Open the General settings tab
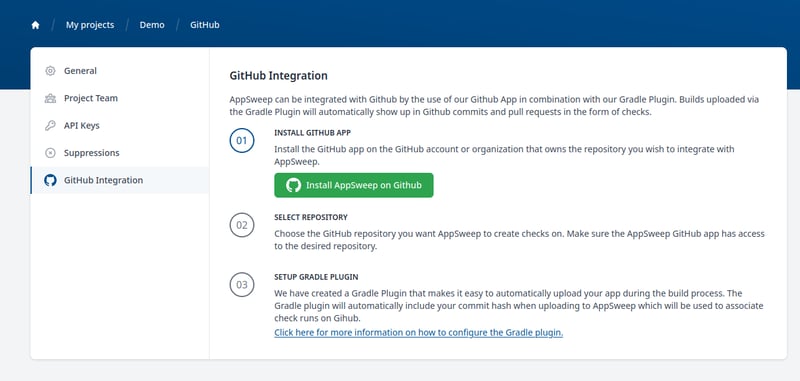Image resolution: width=800 pixels, height=381 pixels. tap(119, 71)
